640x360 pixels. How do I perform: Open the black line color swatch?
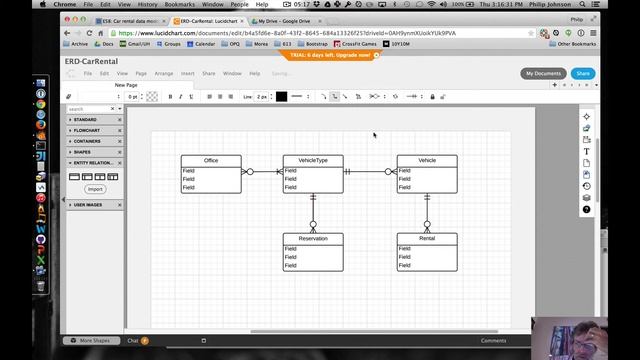[x=281, y=97]
